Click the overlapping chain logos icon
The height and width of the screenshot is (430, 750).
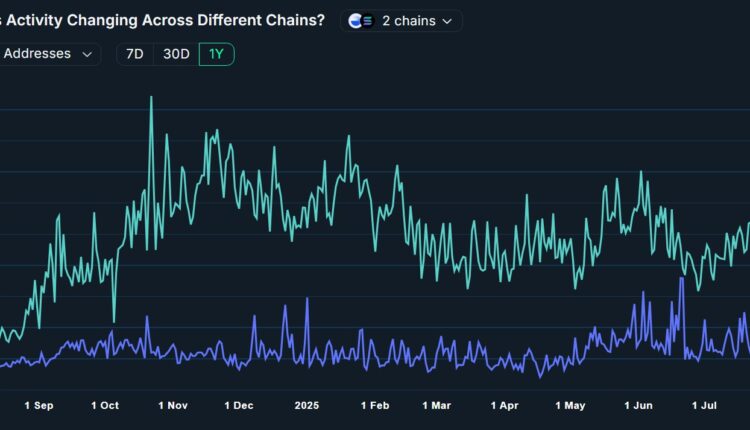coord(360,20)
